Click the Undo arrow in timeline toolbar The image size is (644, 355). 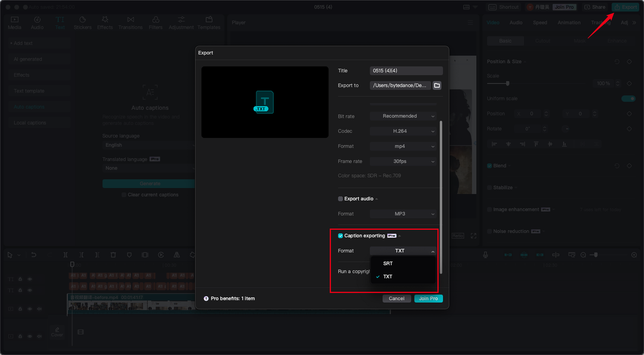[x=34, y=255]
